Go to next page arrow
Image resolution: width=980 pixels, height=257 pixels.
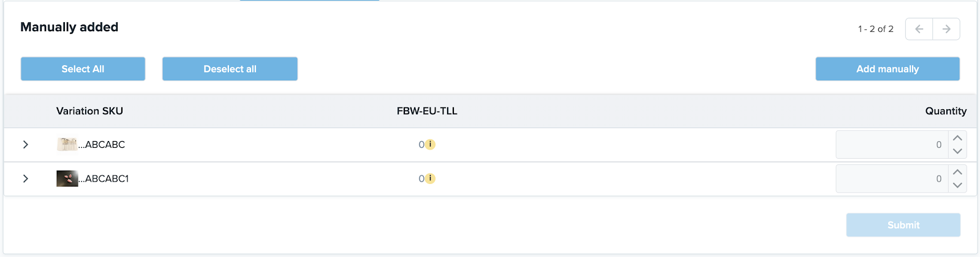[x=946, y=29]
